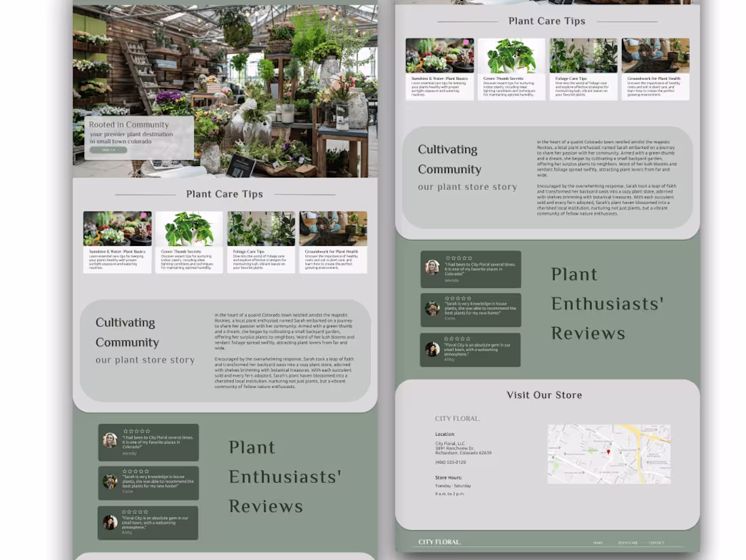The image size is (746, 560).
Task: Open the CONTACT link in footer
Action: click(656, 542)
